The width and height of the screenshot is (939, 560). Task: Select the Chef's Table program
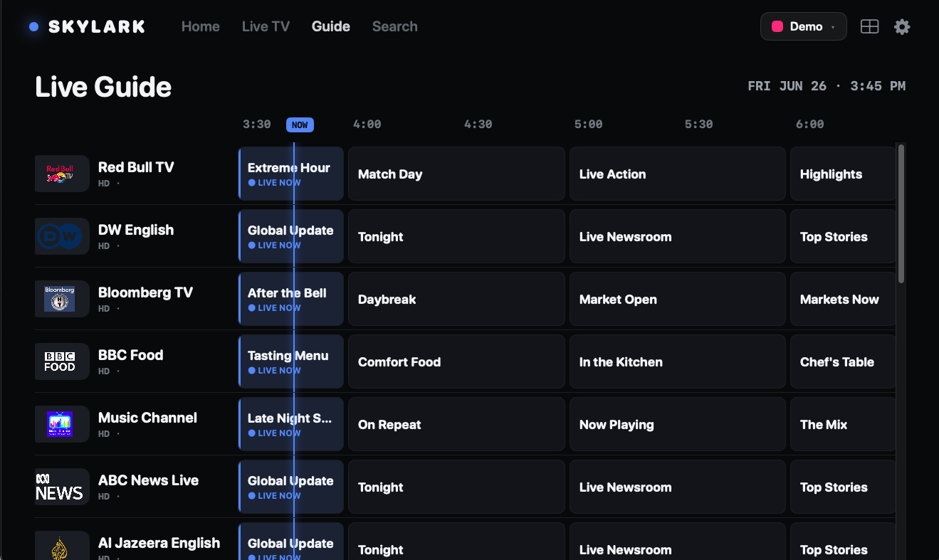coord(843,361)
